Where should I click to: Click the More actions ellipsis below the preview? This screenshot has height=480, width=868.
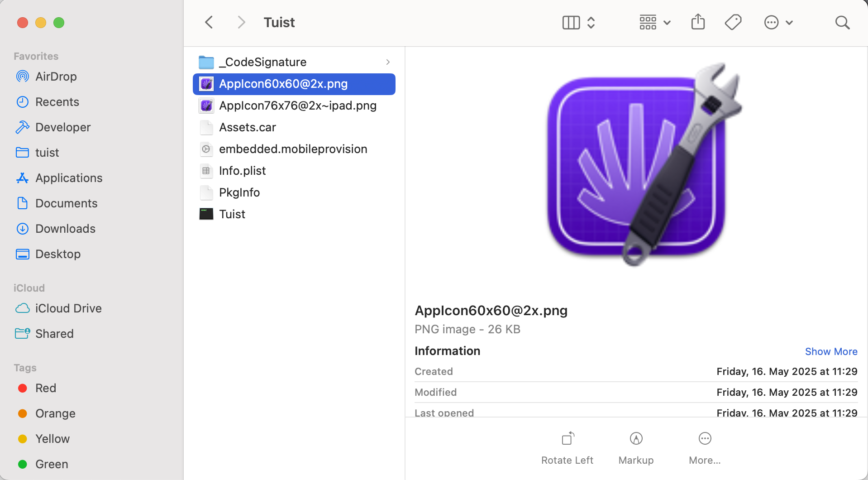point(704,438)
